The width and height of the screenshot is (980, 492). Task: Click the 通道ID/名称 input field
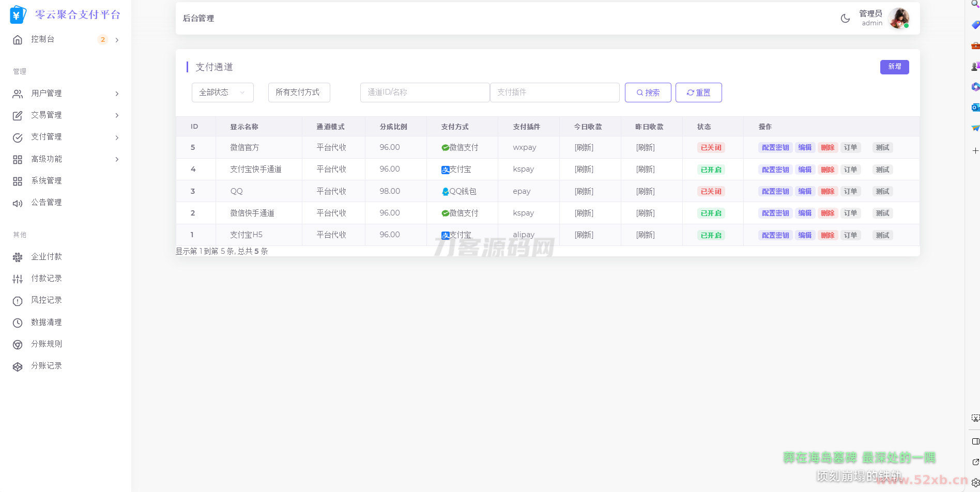(424, 93)
